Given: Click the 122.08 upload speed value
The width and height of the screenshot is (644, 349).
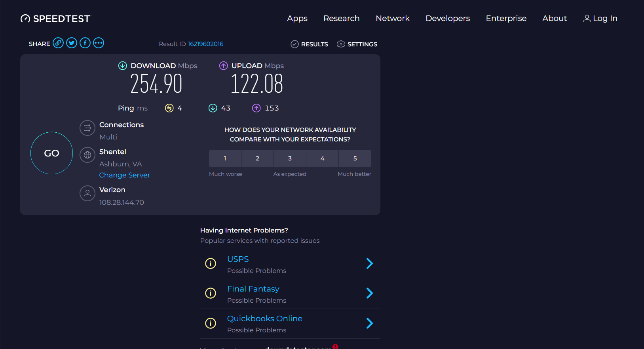Looking at the screenshot, I should tap(257, 84).
